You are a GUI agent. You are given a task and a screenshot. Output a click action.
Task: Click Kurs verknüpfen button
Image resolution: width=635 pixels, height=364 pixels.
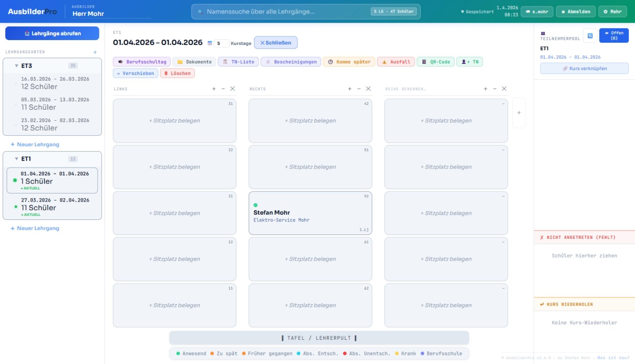[584, 68]
